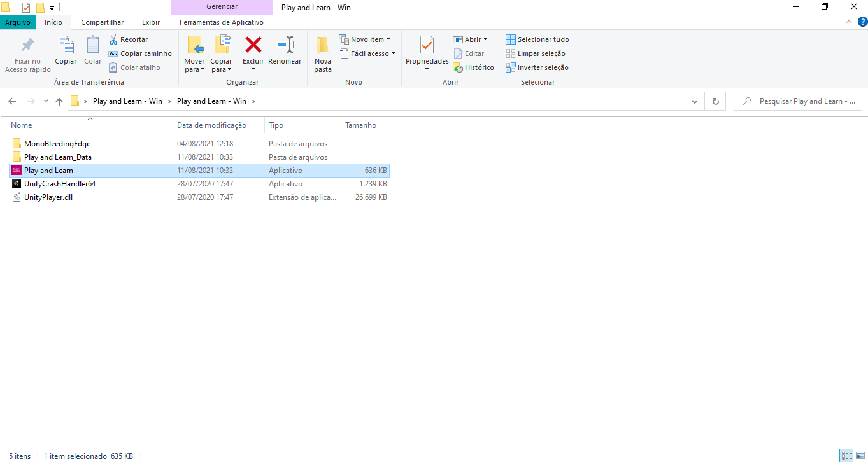Open Propriedades of selected file
This screenshot has height=462, width=868.
click(427, 55)
